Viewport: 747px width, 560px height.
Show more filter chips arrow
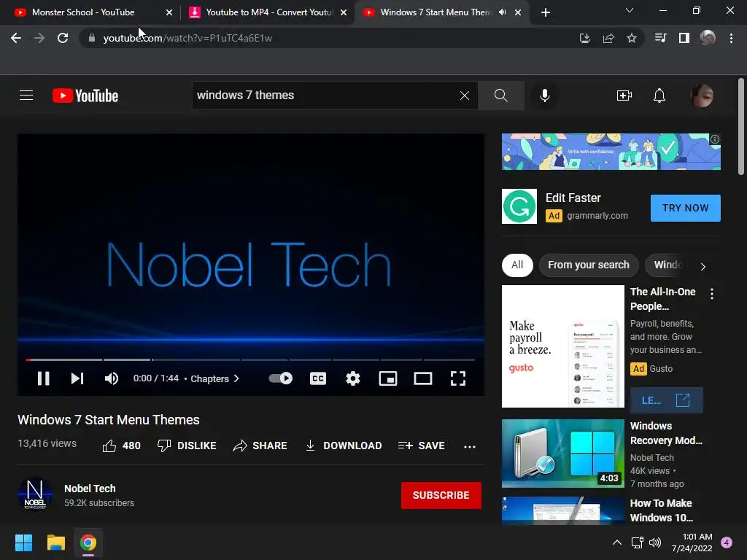tap(703, 266)
